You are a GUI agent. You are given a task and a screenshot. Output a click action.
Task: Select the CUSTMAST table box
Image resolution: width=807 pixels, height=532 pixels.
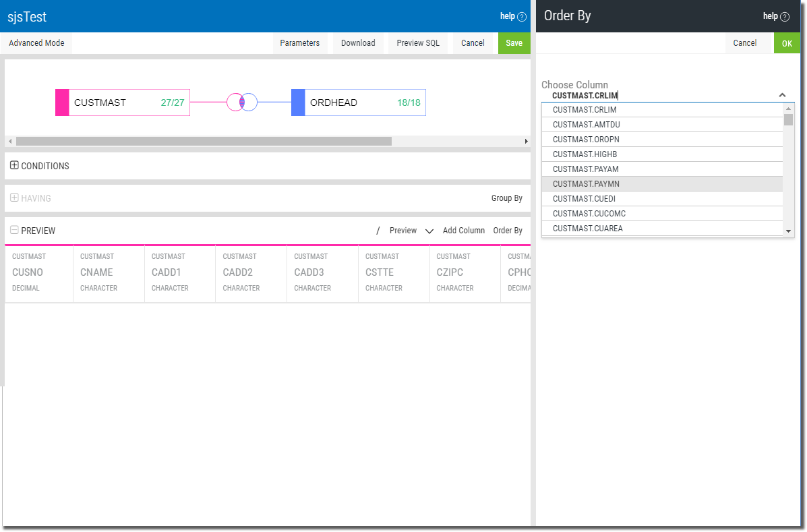click(x=123, y=102)
